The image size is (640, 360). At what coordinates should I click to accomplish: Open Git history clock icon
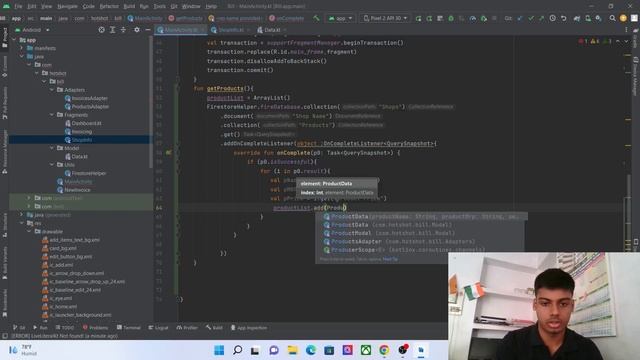pos(553,18)
